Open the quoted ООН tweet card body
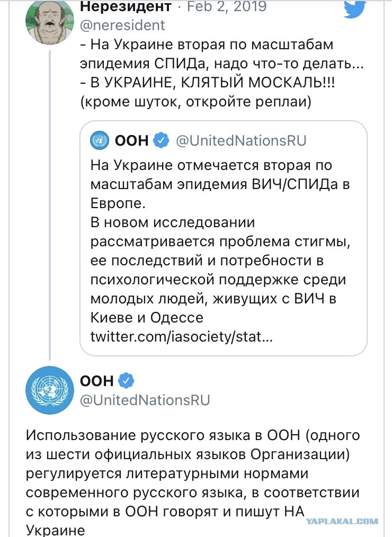Image resolution: width=392 pixels, height=537 pixels. click(224, 238)
